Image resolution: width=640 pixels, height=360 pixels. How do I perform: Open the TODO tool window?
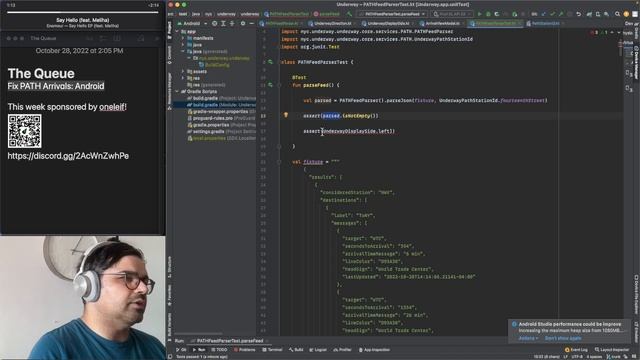coord(219,350)
